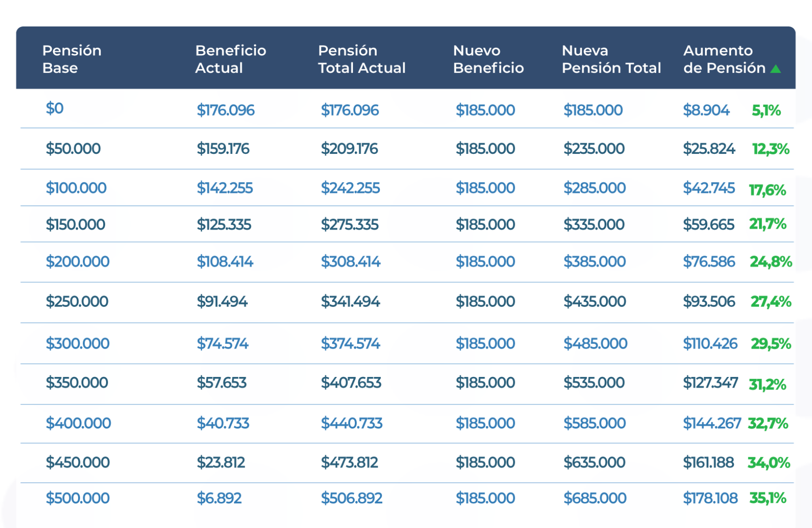
Task: Select the $57.653 Beneficio Actual value
Action: pos(221,383)
